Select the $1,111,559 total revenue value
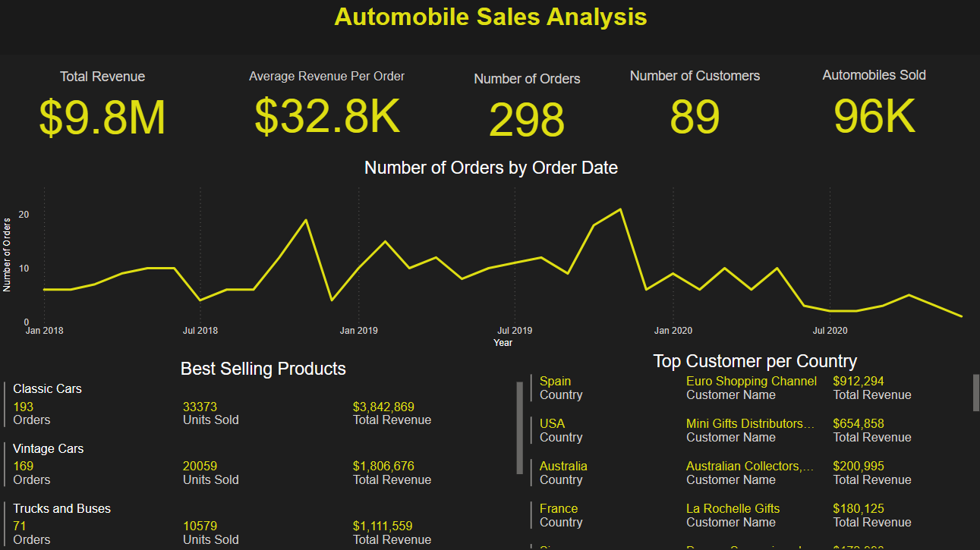 click(383, 526)
